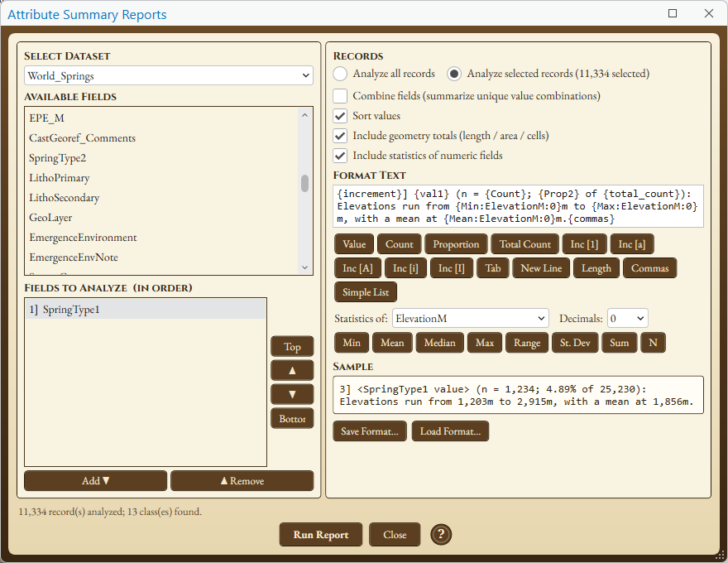Image resolution: width=728 pixels, height=563 pixels.
Task: Click the Close button at bottom
Action: (x=395, y=535)
